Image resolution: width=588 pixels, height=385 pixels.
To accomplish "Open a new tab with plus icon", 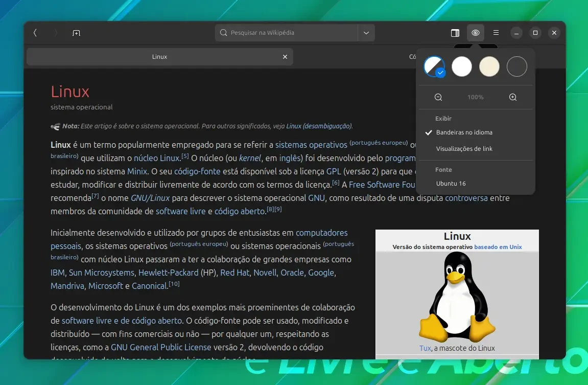I will point(76,33).
